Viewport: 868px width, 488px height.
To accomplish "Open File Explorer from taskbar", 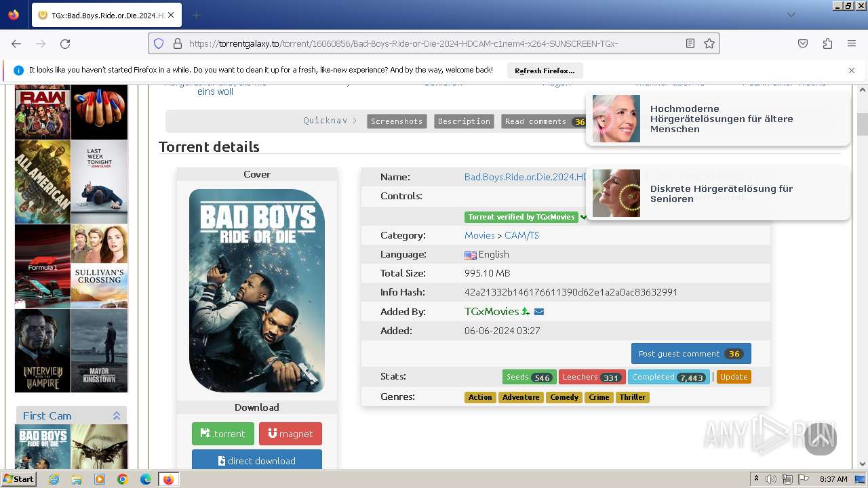I will pos(77,479).
